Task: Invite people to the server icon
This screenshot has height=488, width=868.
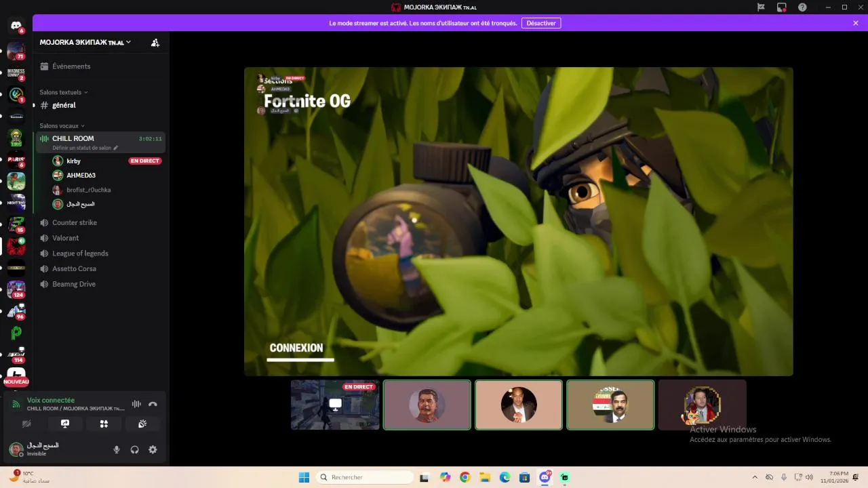Action: pos(155,43)
